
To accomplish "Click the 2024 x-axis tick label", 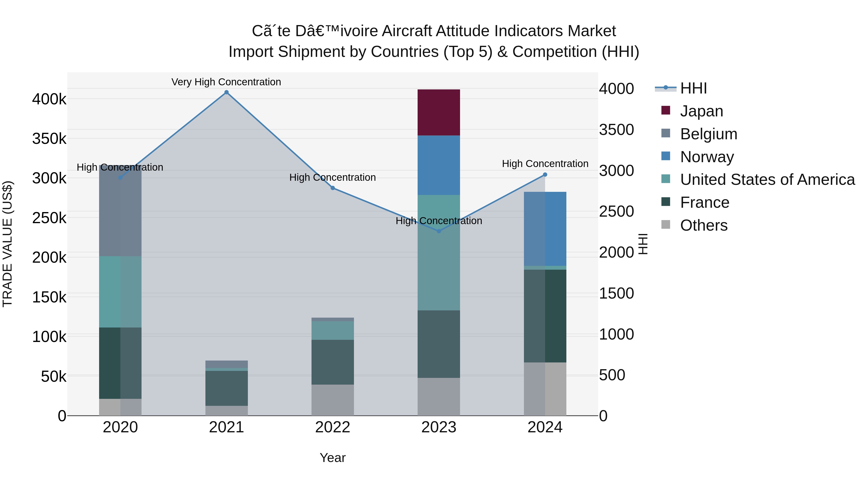I will [545, 427].
